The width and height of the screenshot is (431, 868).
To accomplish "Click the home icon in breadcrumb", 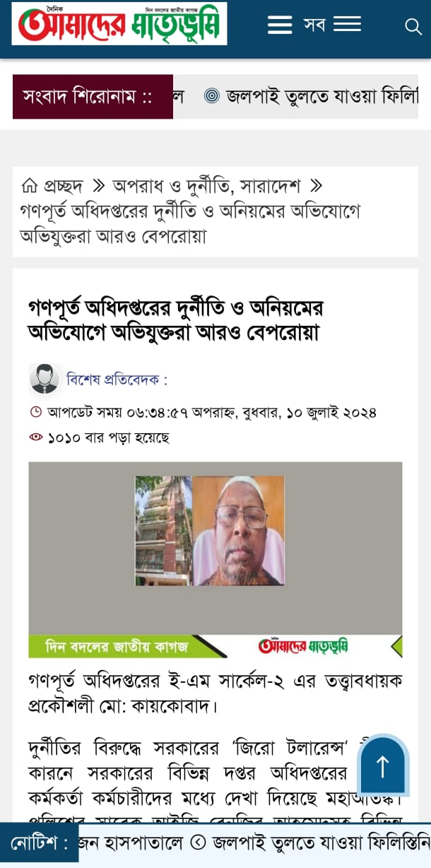I will click(x=29, y=187).
